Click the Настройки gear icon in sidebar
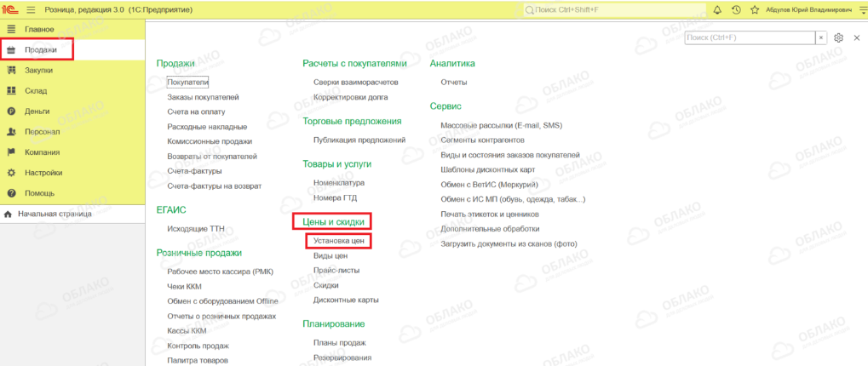868x366 pixels. pos(11,173)
